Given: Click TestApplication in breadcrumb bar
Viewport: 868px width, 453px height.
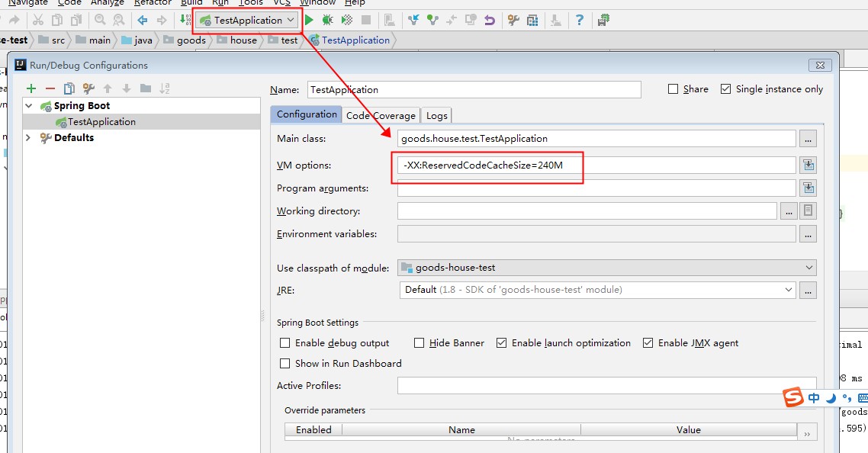Looking at the screenshot, I should (x=350, y=40).
